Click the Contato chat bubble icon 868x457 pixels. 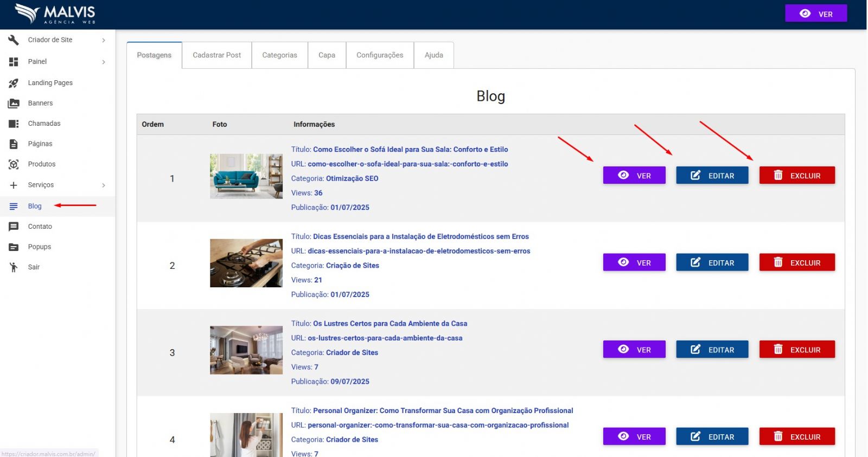point(14,227)
